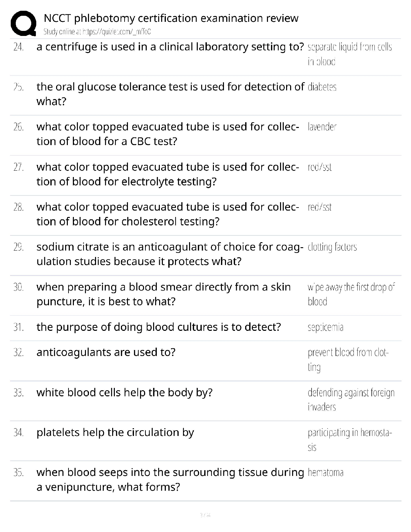Image resolution: width=411 pixels, height=532 pixels.
Task: Click 'red/sst' answer for cholesterol testing
Action: (x=319, y=207)
